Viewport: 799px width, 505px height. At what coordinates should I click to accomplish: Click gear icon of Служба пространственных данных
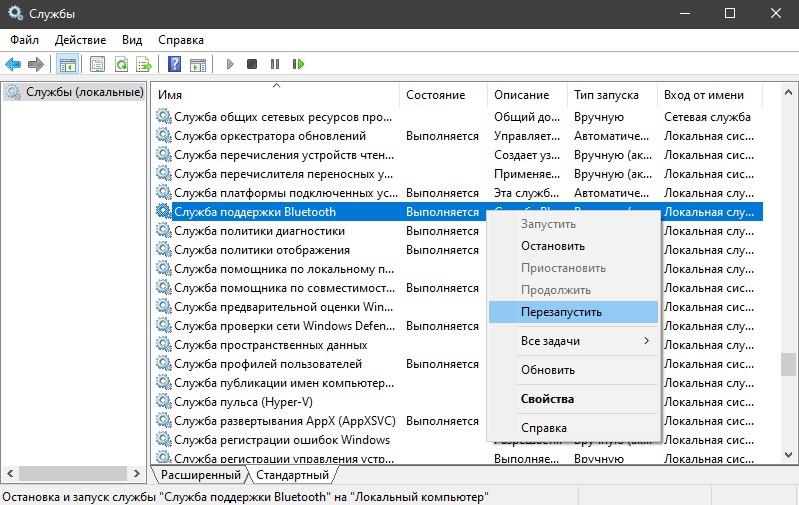click(164, 344)
